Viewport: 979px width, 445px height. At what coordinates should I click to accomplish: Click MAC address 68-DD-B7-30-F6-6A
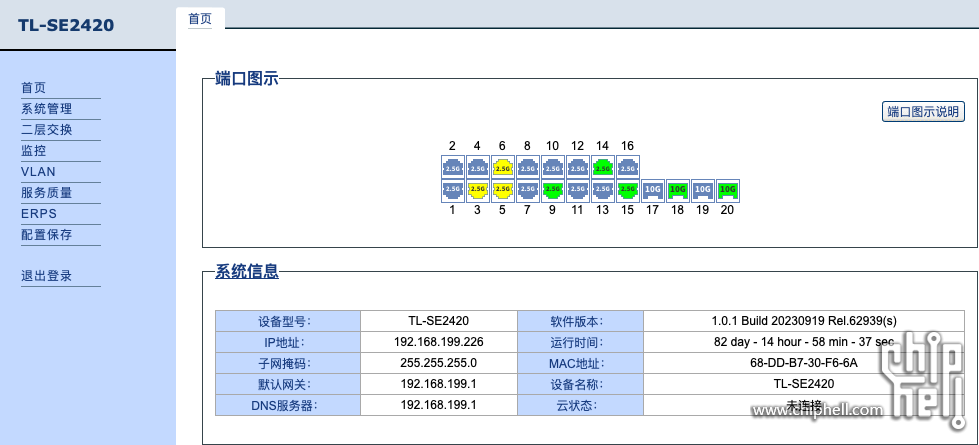804,363
